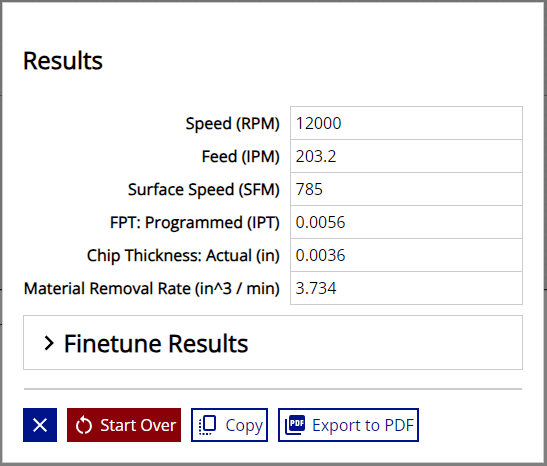This screenshot has height=466, width=547.
Task: Close the results dialog with X button
Action: (x=40, y=425)
